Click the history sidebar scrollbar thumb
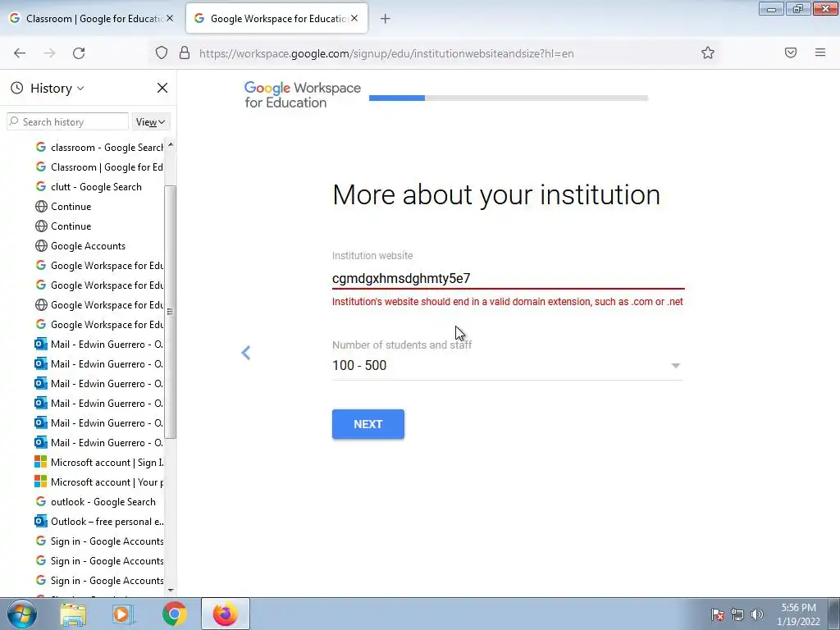The height and width of the screenshot is (630, 840). 171,312
